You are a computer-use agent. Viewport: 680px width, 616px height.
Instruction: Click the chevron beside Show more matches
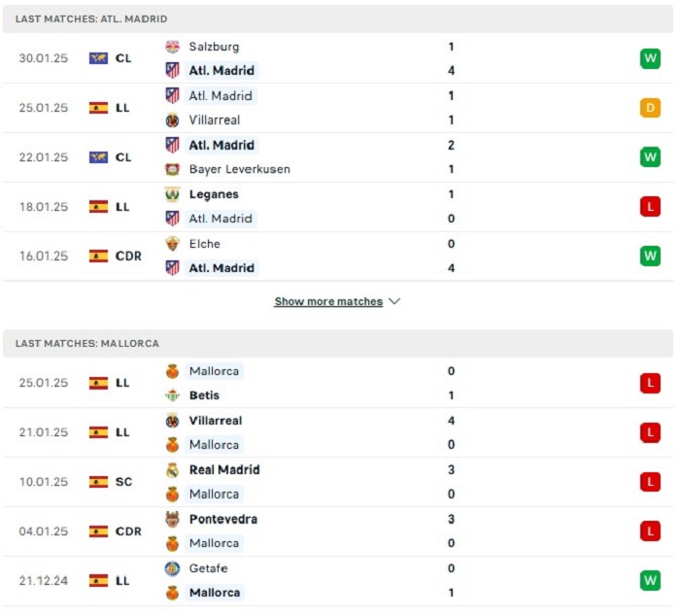pos(394,301)
